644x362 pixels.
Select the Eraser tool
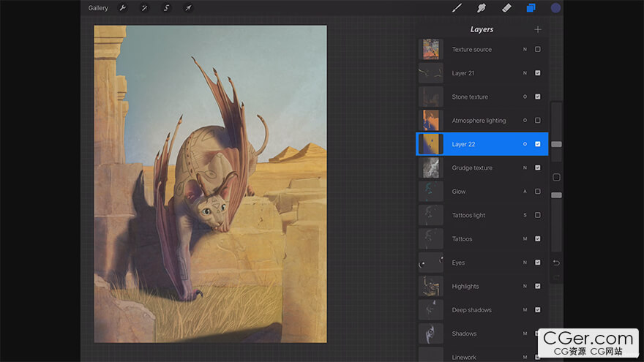506,8
